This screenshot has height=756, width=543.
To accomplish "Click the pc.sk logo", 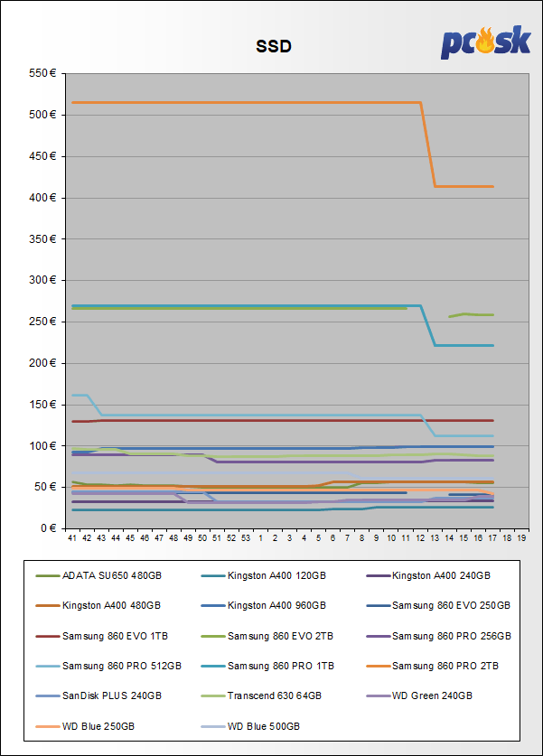I will pos(485,42).
